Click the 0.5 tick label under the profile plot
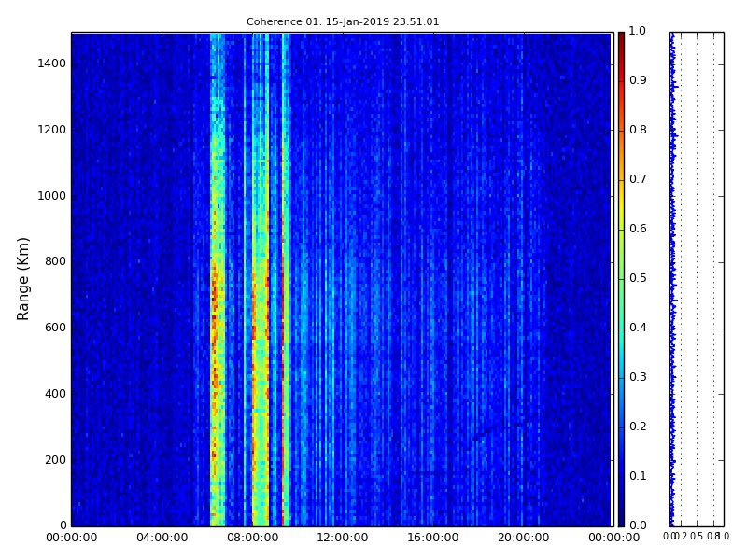 [697, 537]
